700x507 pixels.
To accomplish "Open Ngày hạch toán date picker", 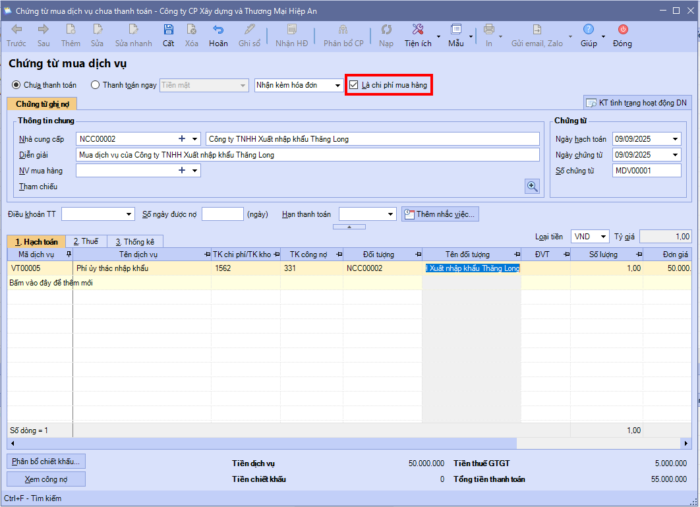I will (x=675, y=139).
